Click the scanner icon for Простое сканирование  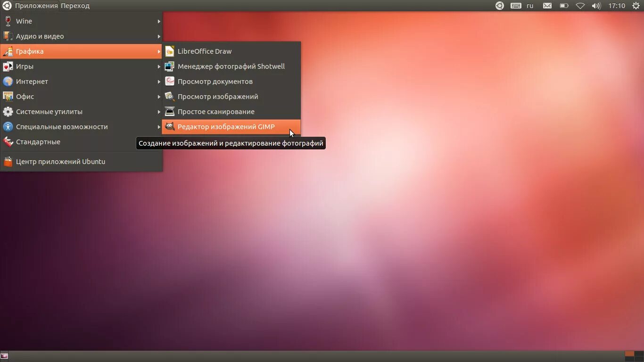click(x=170, y=112)
